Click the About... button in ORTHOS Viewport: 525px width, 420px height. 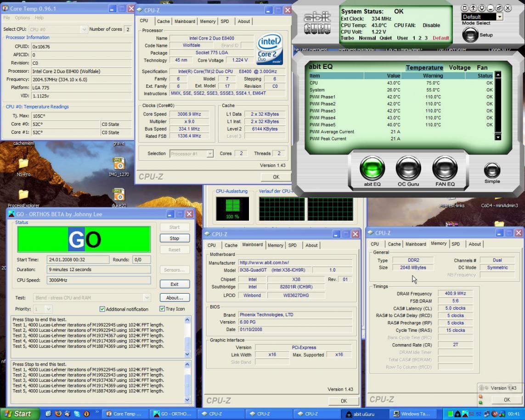point(175,297)
